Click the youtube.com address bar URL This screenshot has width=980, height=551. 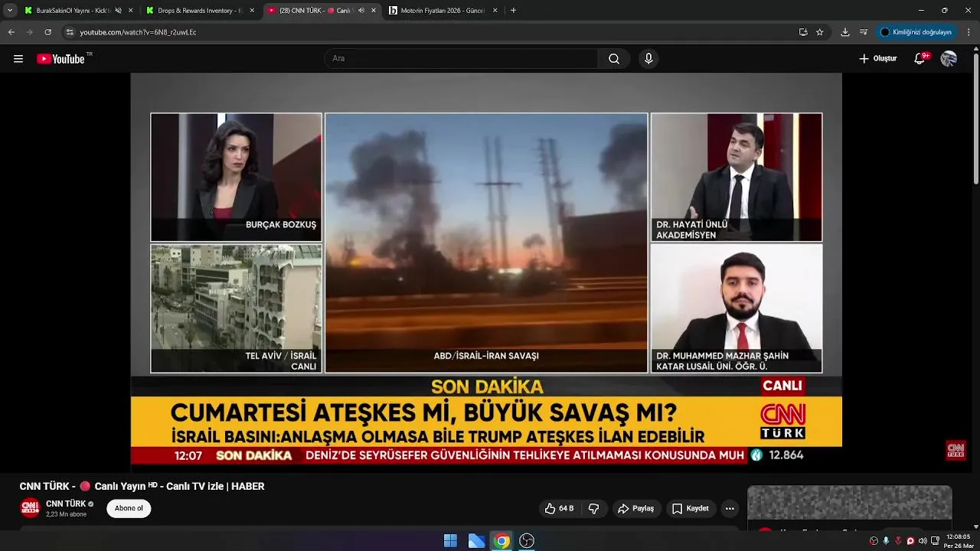(x=139, y=32)
